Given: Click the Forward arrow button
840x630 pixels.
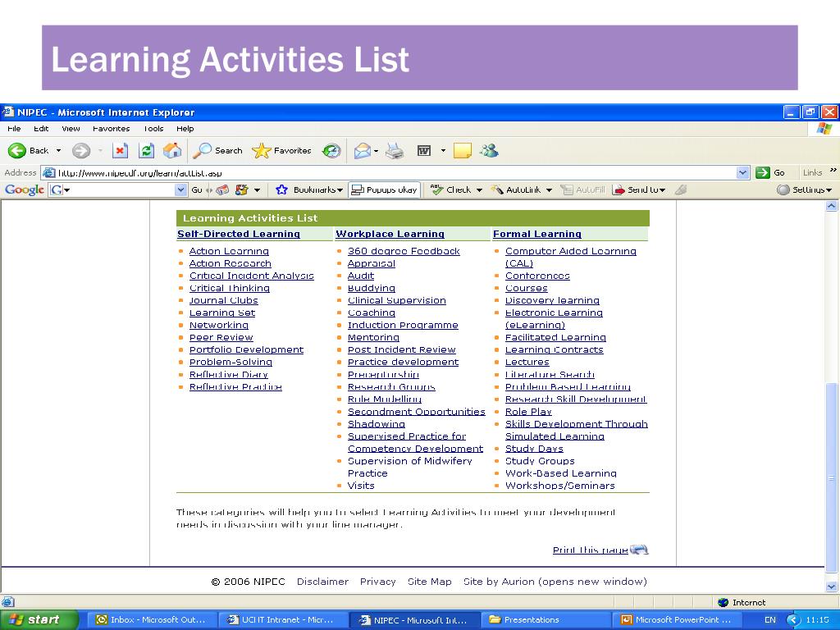Looking at the screenshot, I should pyautogui.click(x=81, y=151).
